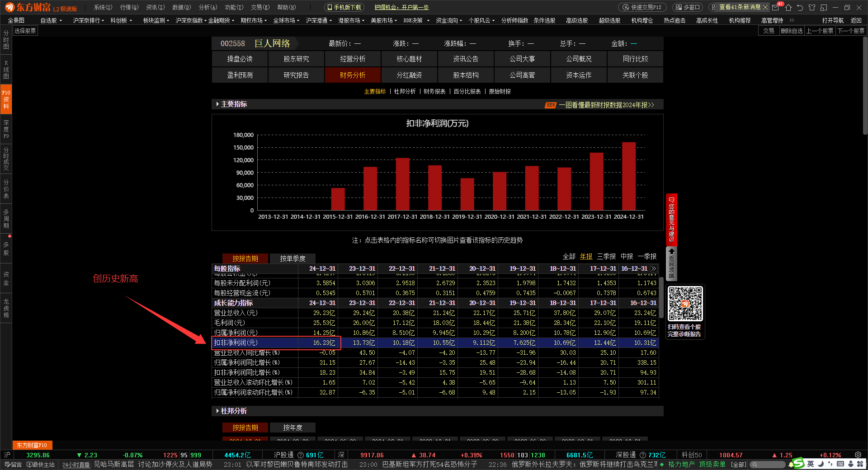Click the main window scrollbar thumb

pyautogui.click(x=865, y=85)
